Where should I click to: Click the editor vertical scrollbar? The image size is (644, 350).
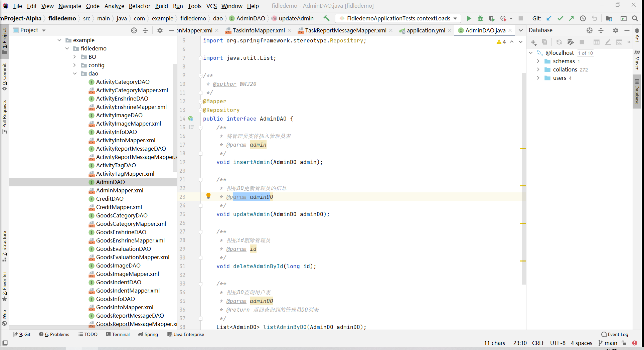coord(524,179)
